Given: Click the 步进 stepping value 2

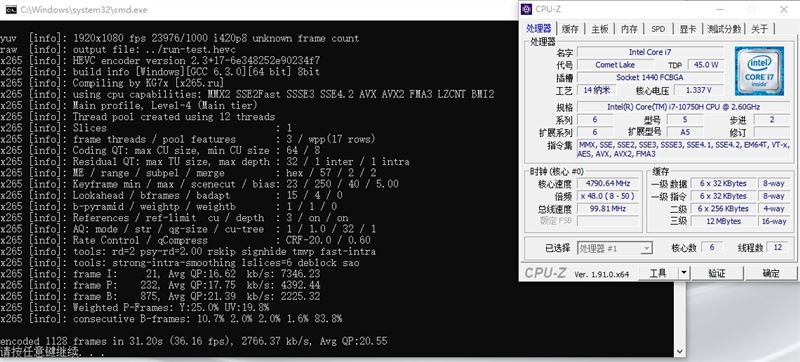Looking at the screenshot, I should pos(771,120).
